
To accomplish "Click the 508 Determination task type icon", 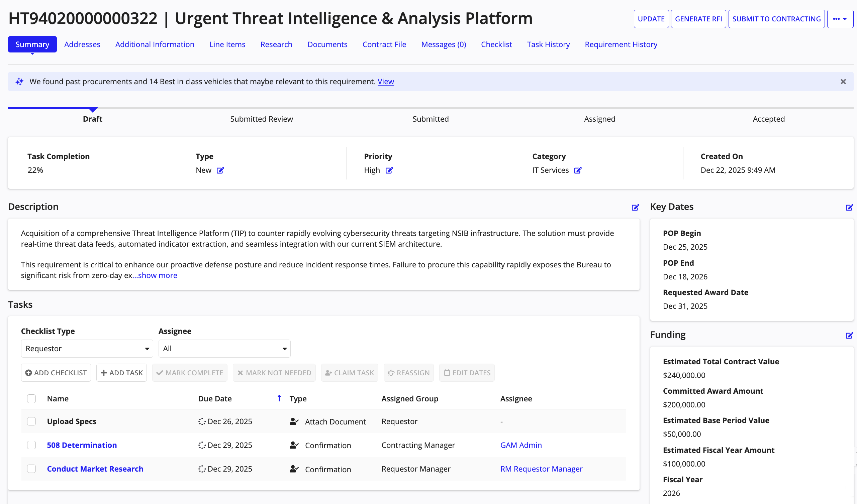I will coord(294,445).
